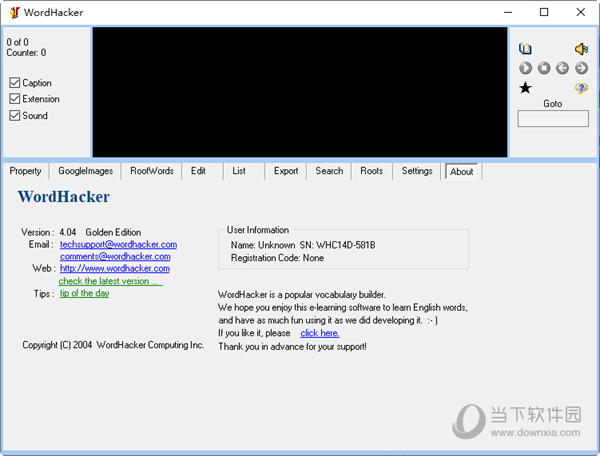Click the Copyright (C) 2004 text line
600x456 pixels.
(x=113, y=345)
